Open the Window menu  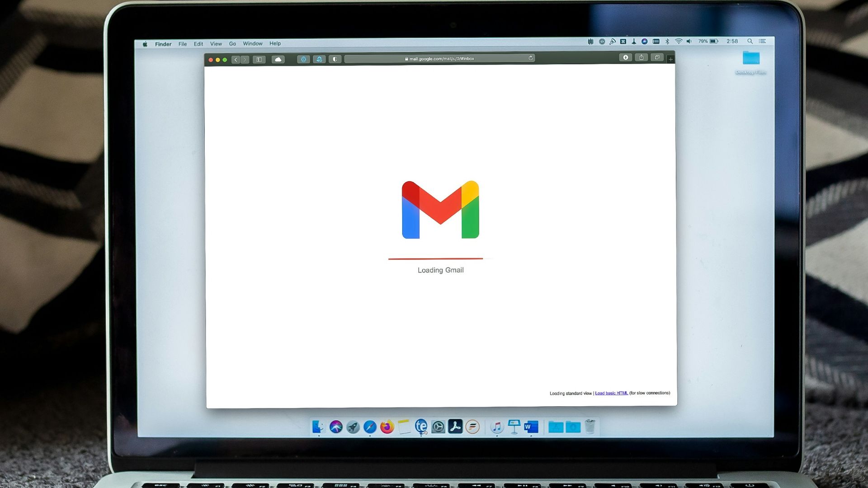click(x=252, y=44)
